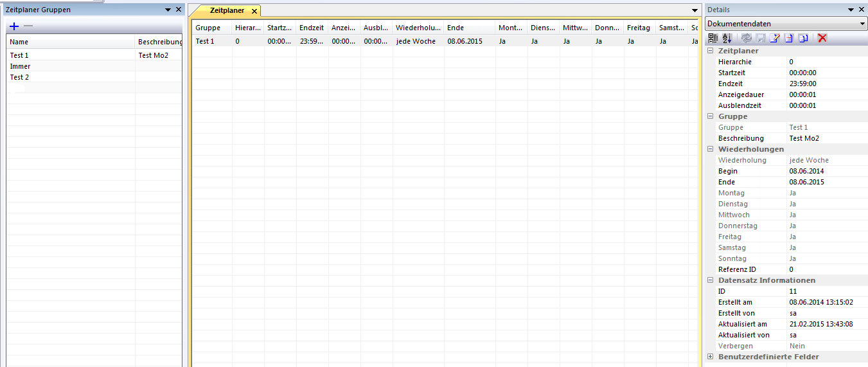Switch Details to categorized view
This screenshot has height=367, width=868.
(713, 39)
